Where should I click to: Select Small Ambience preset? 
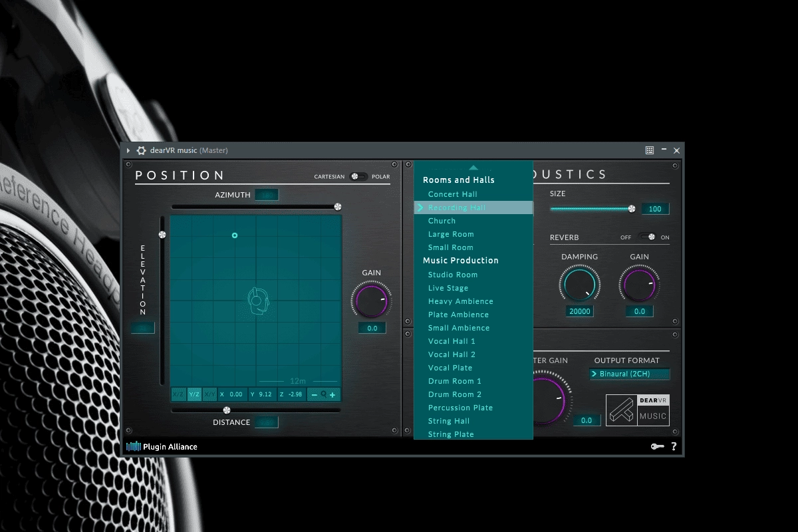[473, 328]
